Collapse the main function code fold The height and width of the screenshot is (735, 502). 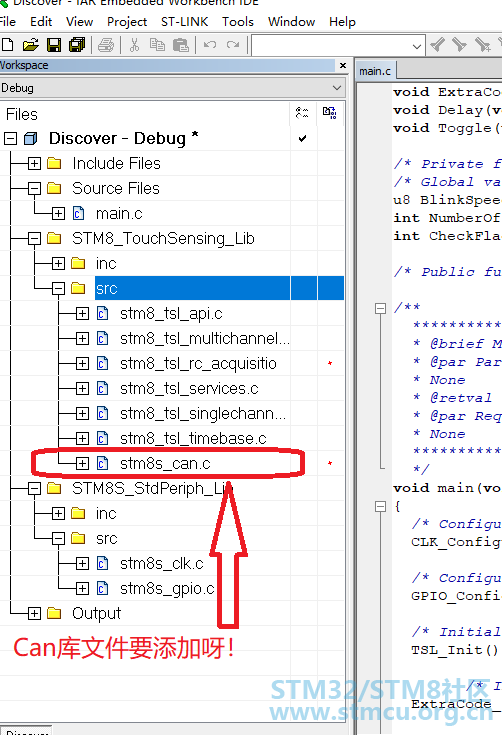coord(380,506)
